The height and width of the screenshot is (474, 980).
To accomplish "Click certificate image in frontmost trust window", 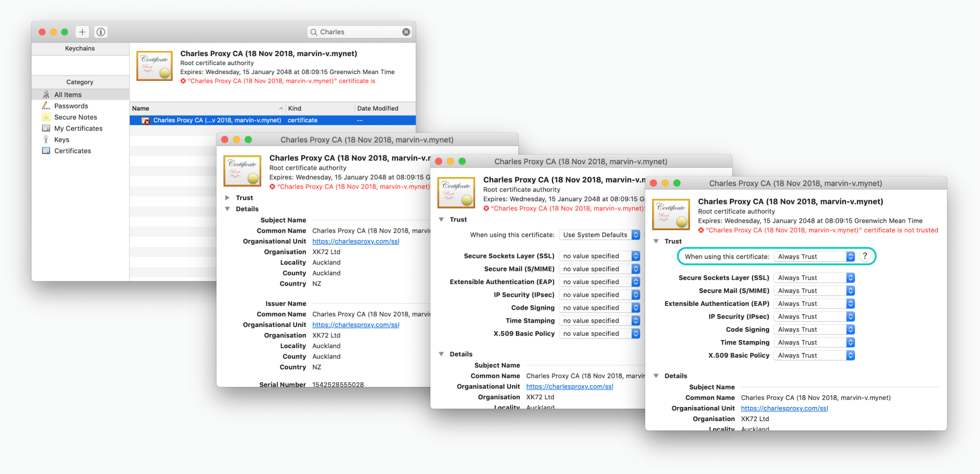I will tap(671, 214).
